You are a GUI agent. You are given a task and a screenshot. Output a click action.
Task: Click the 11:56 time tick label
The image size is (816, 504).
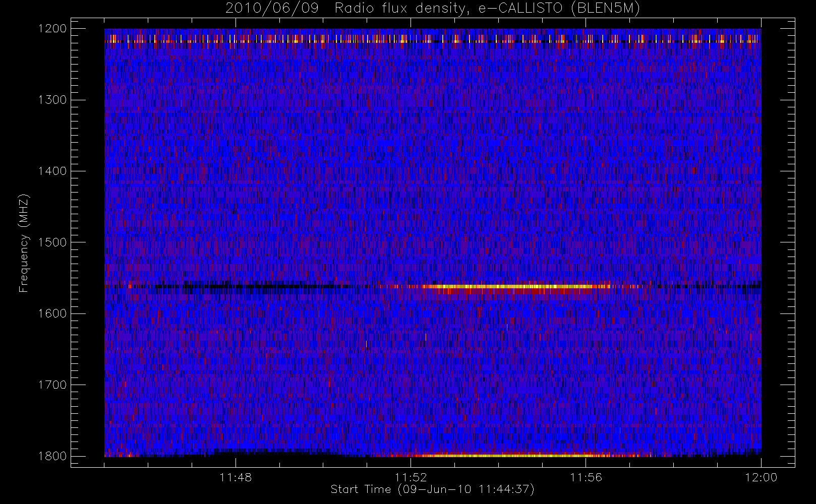pyautogui.click(x=586, y=477)
